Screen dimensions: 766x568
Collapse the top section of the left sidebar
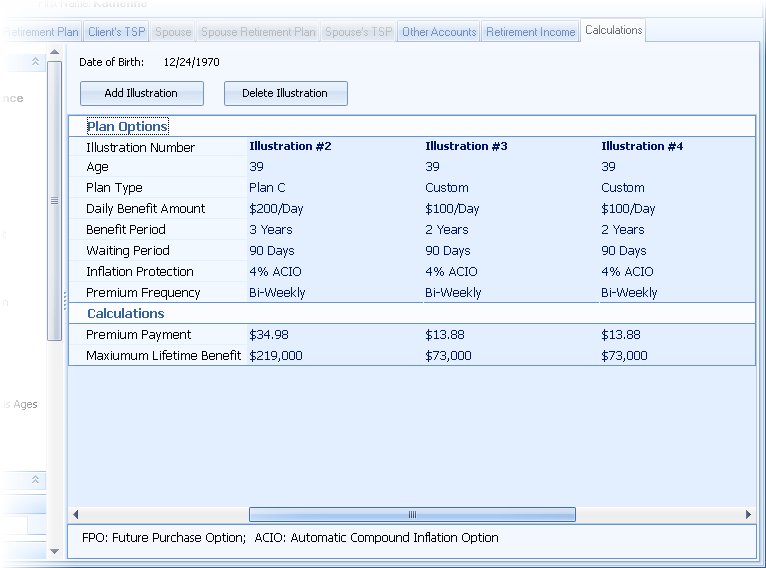click(x=36, y=62)
